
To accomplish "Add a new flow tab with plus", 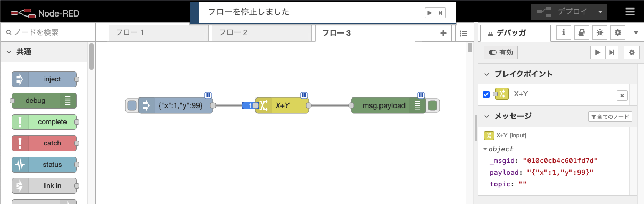I will pyautogui.click(x=443, y=33).
